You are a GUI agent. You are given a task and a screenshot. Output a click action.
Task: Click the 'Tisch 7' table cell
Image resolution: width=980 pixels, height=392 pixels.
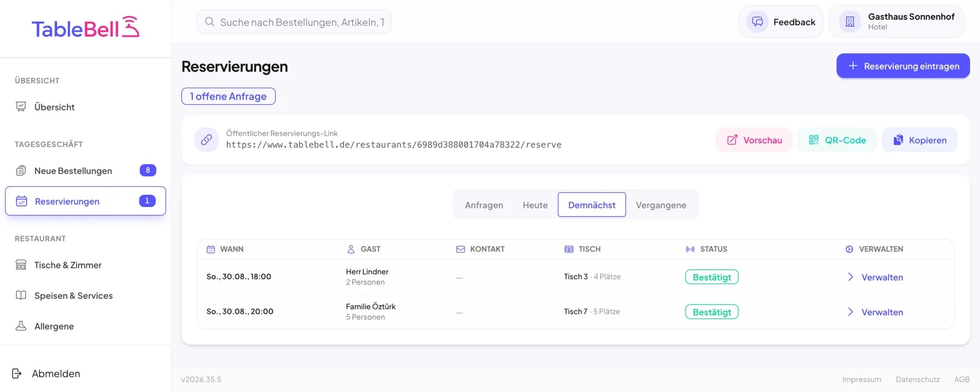(x=576, y=312)
